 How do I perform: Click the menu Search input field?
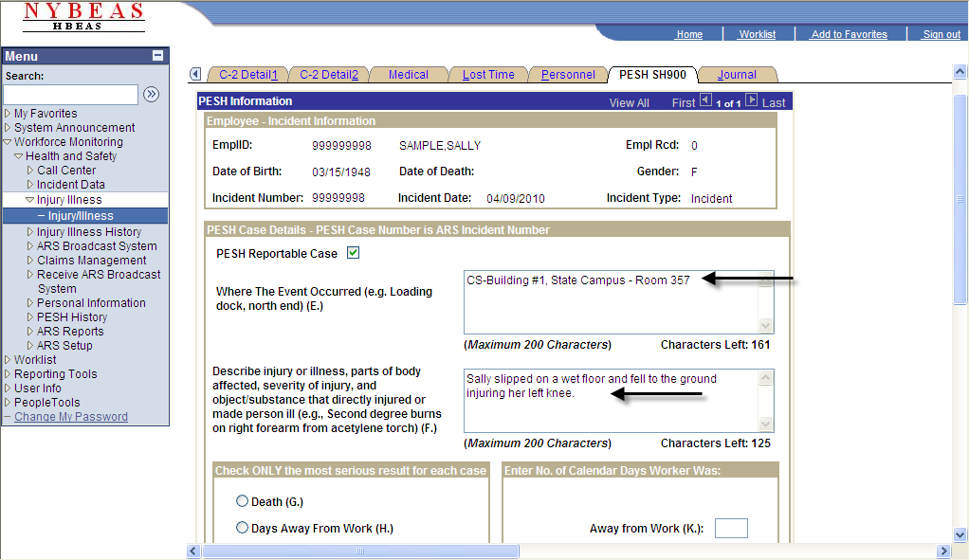[x=70, y=95]
